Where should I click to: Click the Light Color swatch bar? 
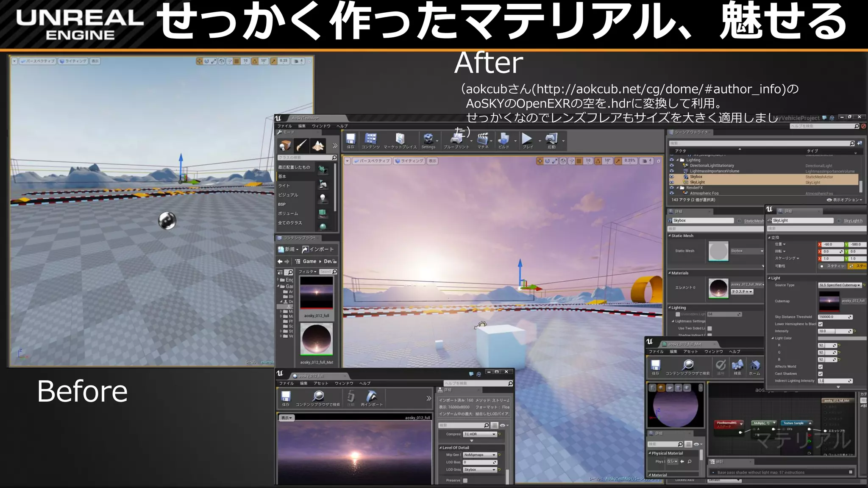pos(842,338)
